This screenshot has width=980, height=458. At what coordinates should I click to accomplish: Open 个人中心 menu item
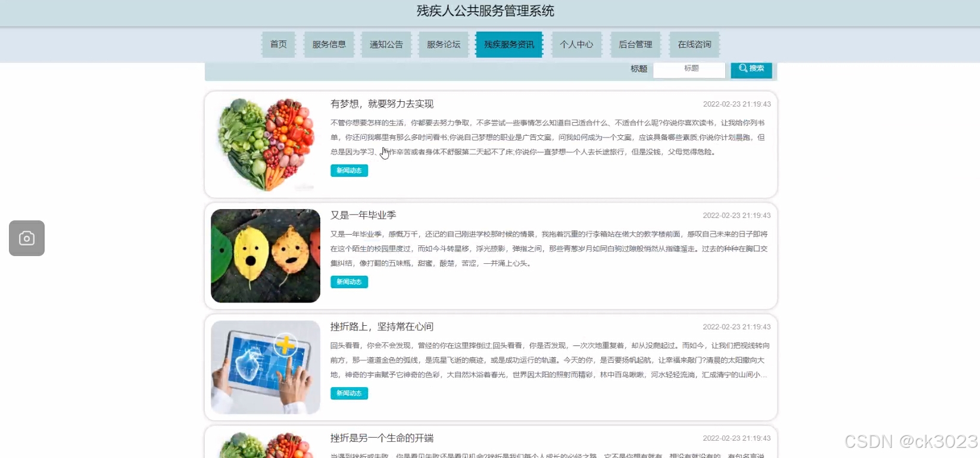coord(577,45)
